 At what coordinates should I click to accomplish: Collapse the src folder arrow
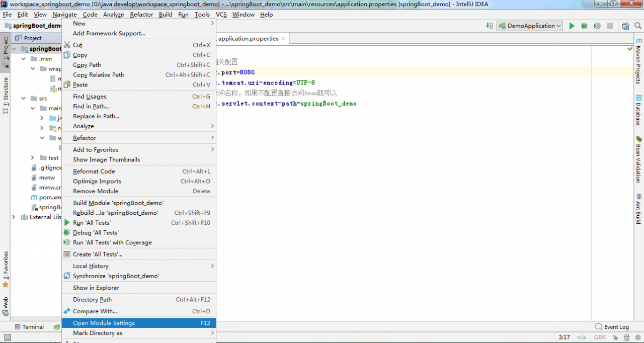pyautogui.click(x=23, y=99)
